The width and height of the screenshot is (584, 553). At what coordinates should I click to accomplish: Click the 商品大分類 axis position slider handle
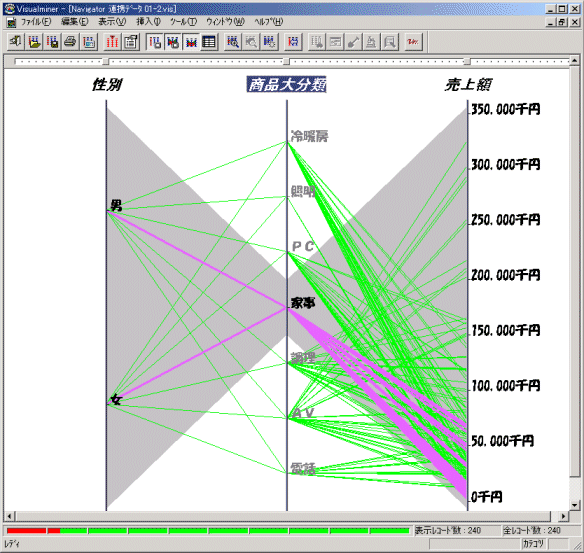(286, 61)
